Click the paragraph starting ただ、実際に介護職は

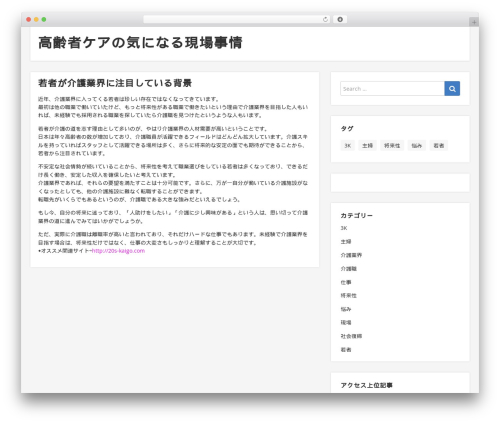pos(173,243)
